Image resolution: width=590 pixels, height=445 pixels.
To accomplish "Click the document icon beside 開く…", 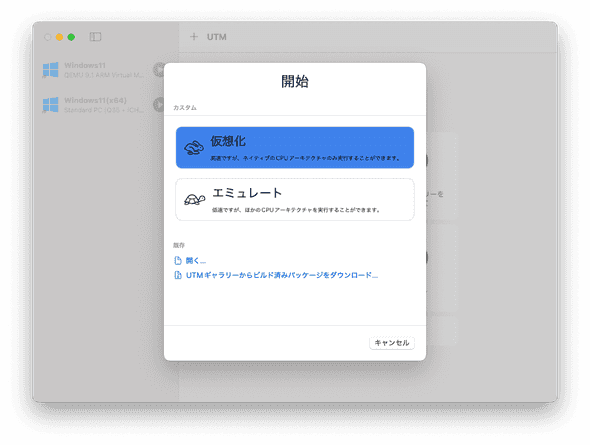I will click(178, 260).
